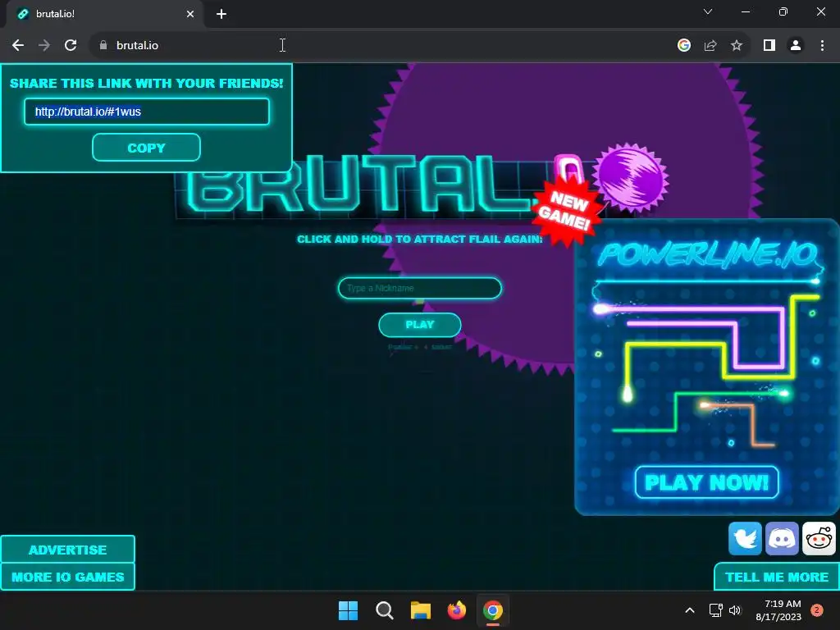840x630 pixels.
Task: Click the browser back arrow
Action: click(x=18, y=46)
